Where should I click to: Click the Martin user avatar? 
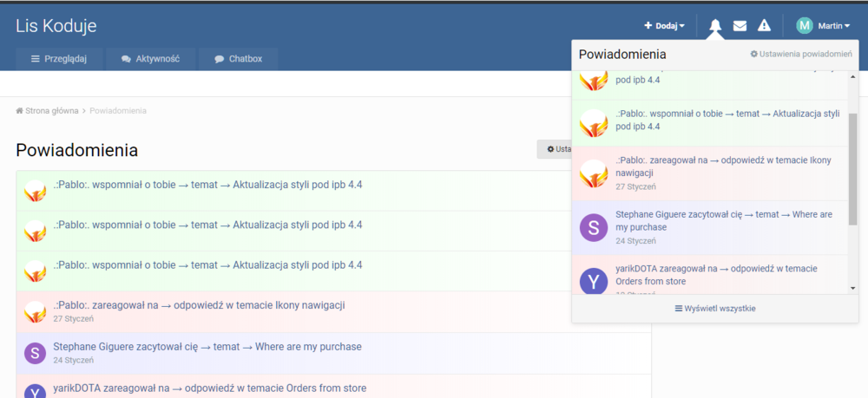(805, 26)
